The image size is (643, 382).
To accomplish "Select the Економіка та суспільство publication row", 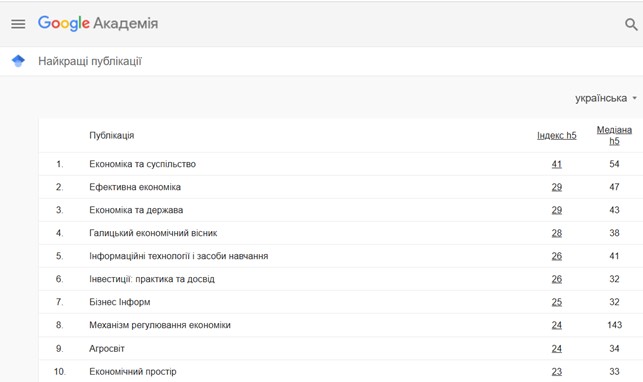I will 341,164.
